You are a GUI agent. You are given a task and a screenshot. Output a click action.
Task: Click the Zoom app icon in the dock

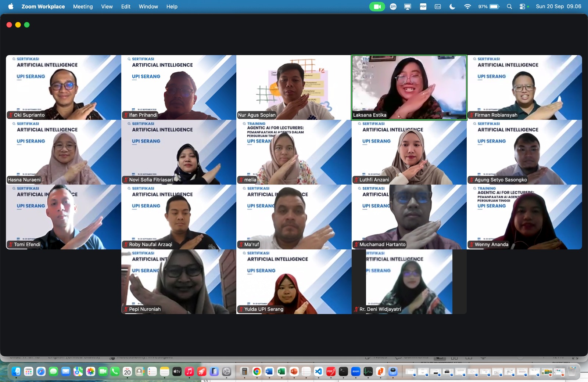pyautogui.click(x=356, y=372)
